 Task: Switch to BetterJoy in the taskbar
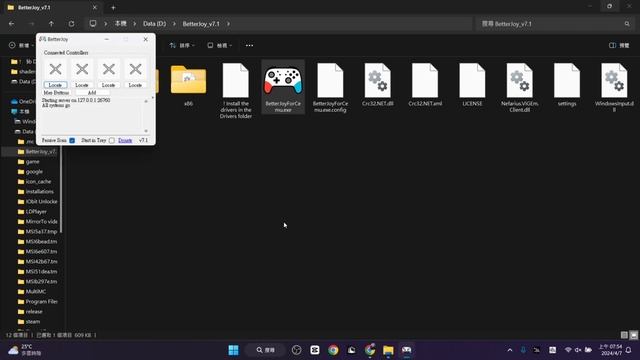(407, 350)
